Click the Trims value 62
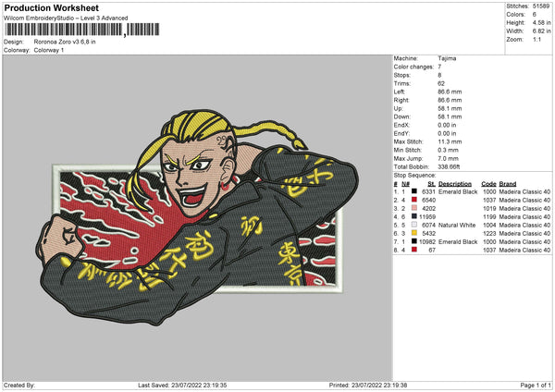The width and height of the screenshot is (555, 392). tap(441, 83)
